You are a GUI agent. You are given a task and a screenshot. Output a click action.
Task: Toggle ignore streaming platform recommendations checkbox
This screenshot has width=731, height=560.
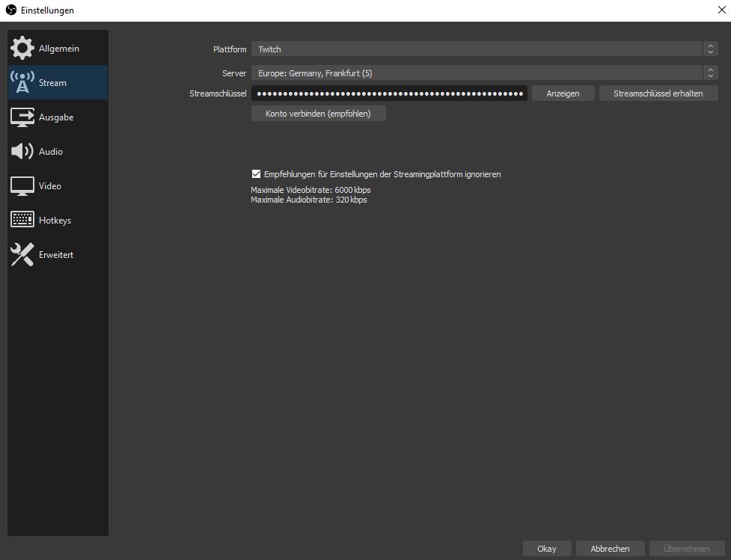[257, 174]
